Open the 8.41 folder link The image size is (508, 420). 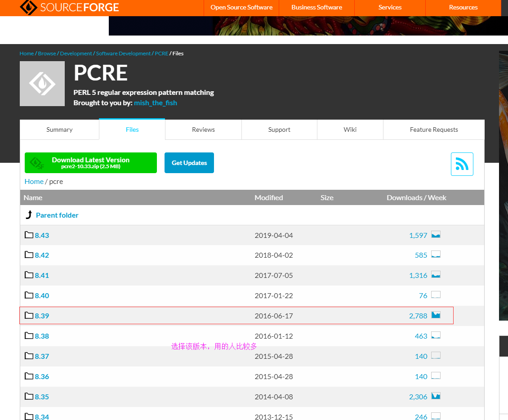pos(42,276)
